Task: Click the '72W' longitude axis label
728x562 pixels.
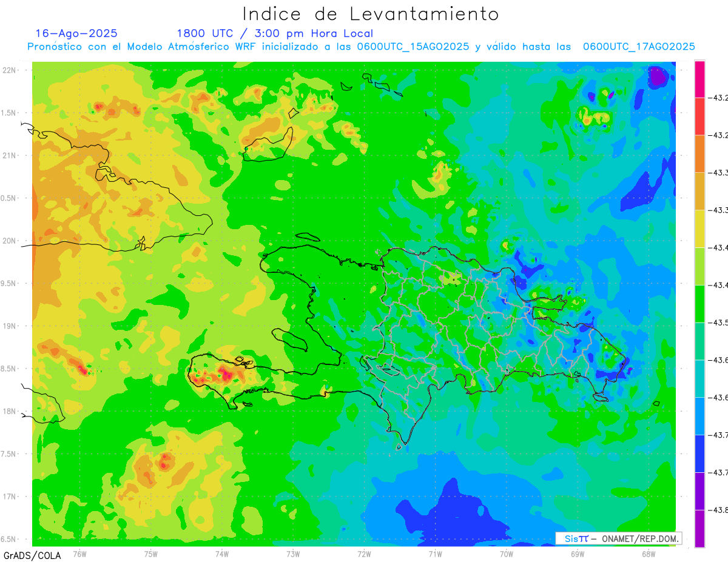Action: click(x=364, y=554)
